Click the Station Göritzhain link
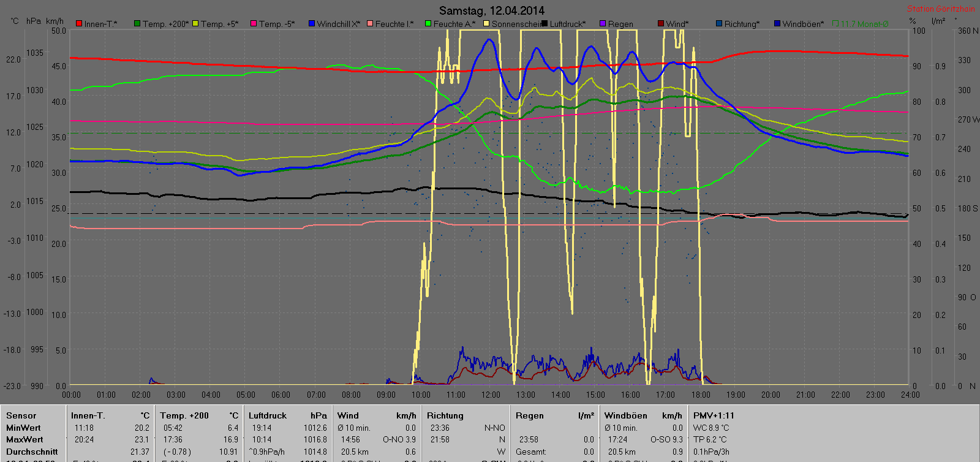This screenshot has width=980, height=462. pyautogui.click(x=940, y=9)
